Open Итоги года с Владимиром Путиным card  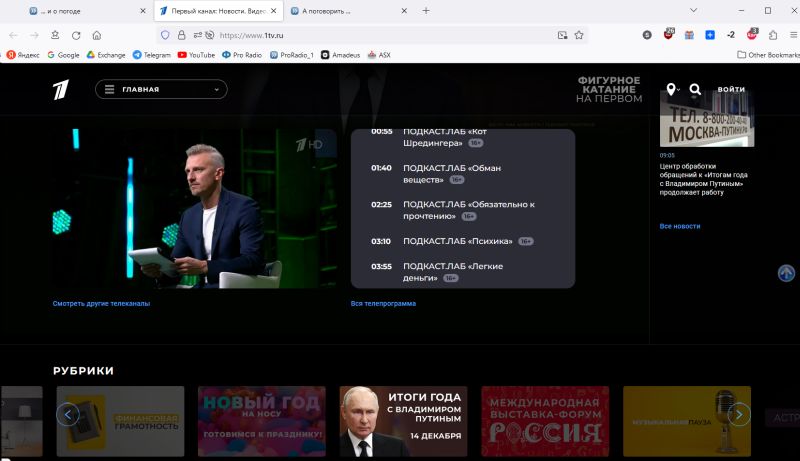[x=404, y=421]
